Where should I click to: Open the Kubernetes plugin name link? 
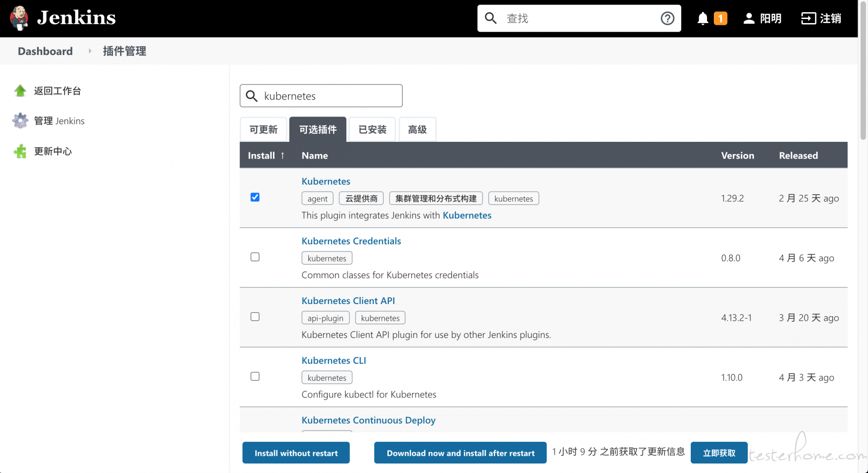coord(326,181)
